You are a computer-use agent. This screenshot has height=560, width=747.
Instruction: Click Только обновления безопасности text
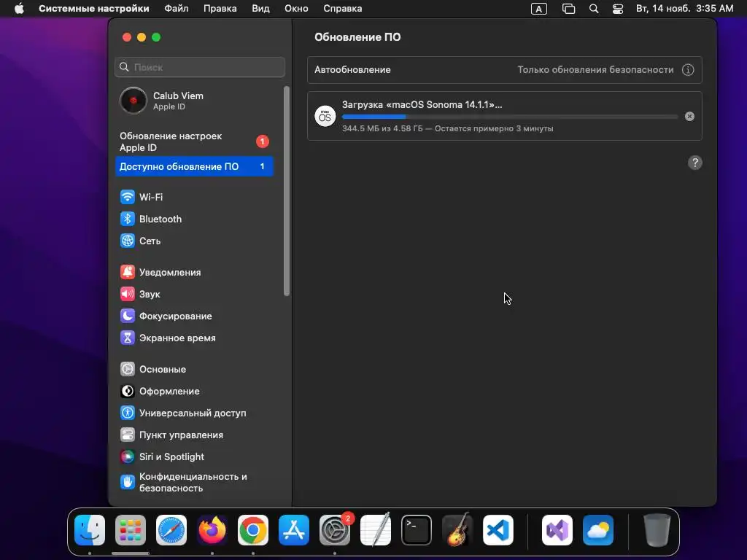595,70
